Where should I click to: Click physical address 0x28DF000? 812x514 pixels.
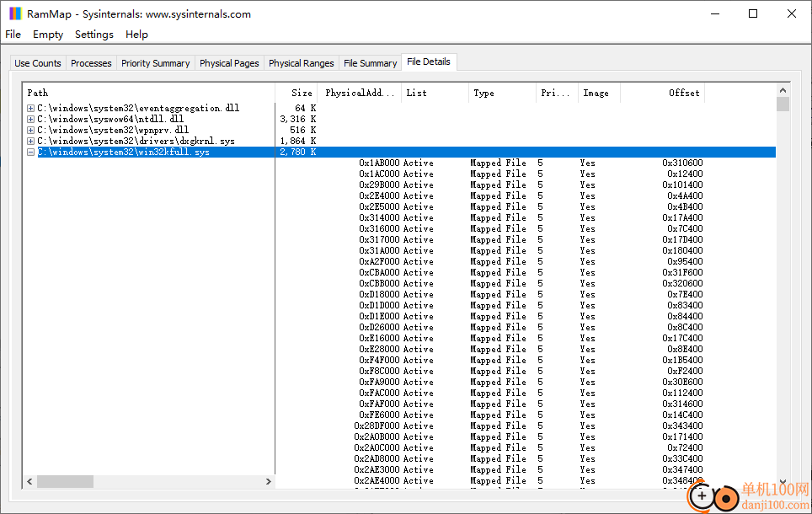(377, 426)
